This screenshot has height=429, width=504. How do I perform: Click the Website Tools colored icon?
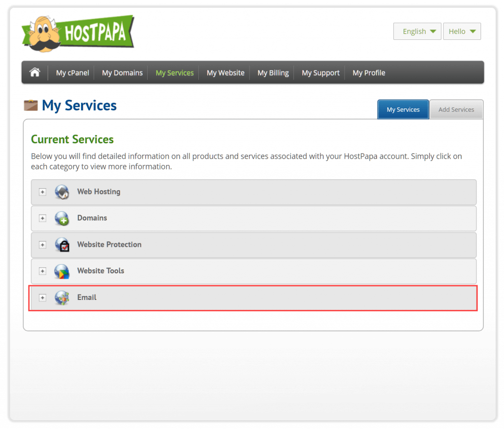coord(62,271)
